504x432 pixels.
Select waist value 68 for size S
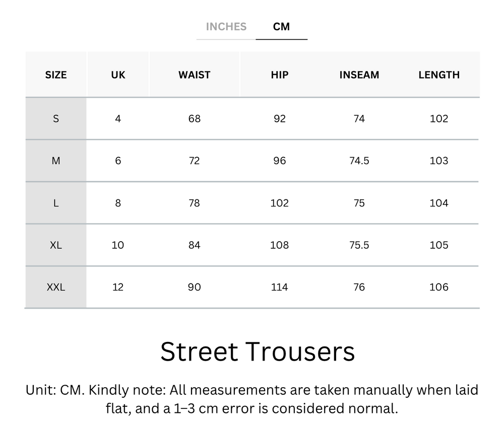coord(195,118)
